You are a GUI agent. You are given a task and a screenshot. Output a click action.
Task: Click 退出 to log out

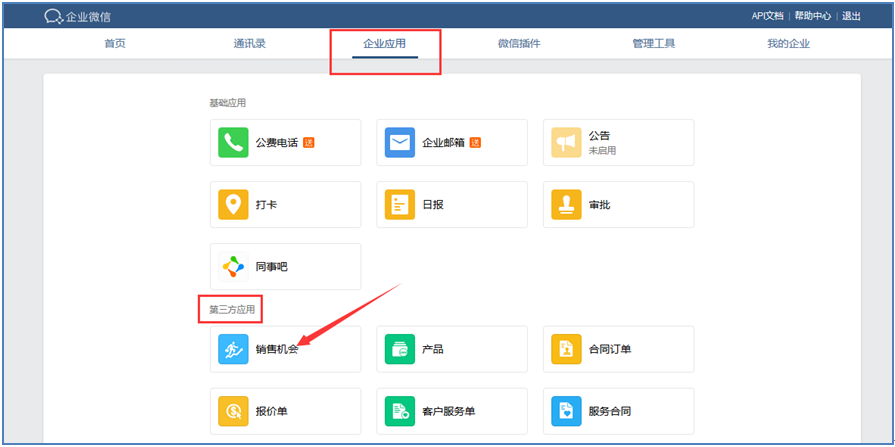point(851,16)
